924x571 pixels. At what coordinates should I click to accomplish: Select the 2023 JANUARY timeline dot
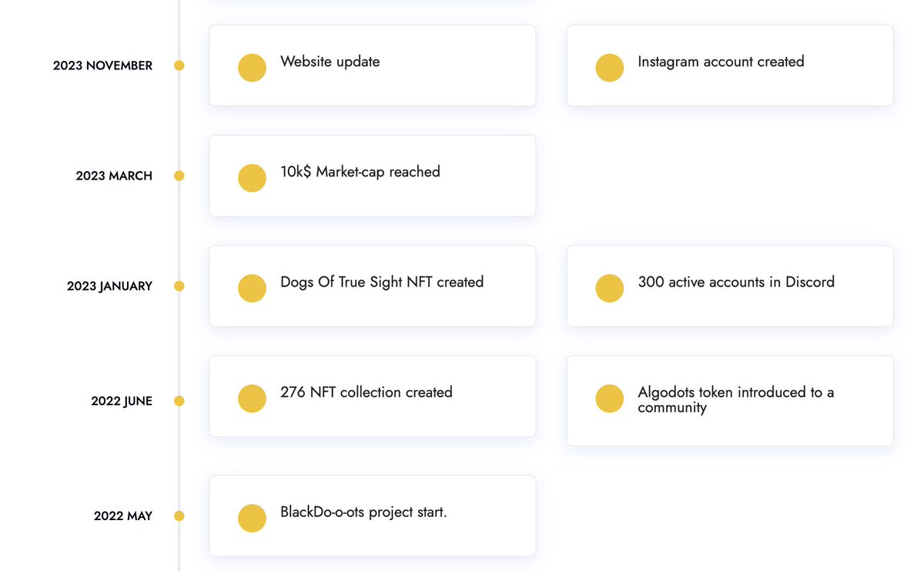179,286
